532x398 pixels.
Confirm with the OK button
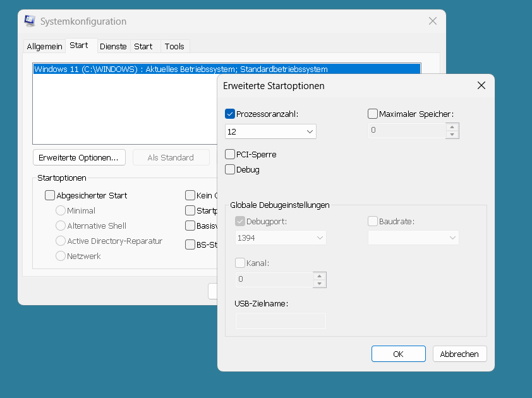coord(398,354)
